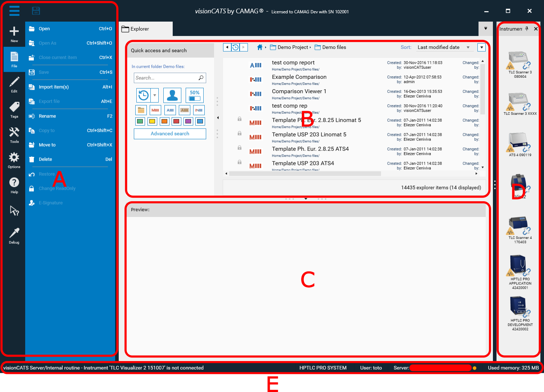Screen dimensions: 544x392
Task: Toggle the 50% progress filter
Action: point(195,95)
